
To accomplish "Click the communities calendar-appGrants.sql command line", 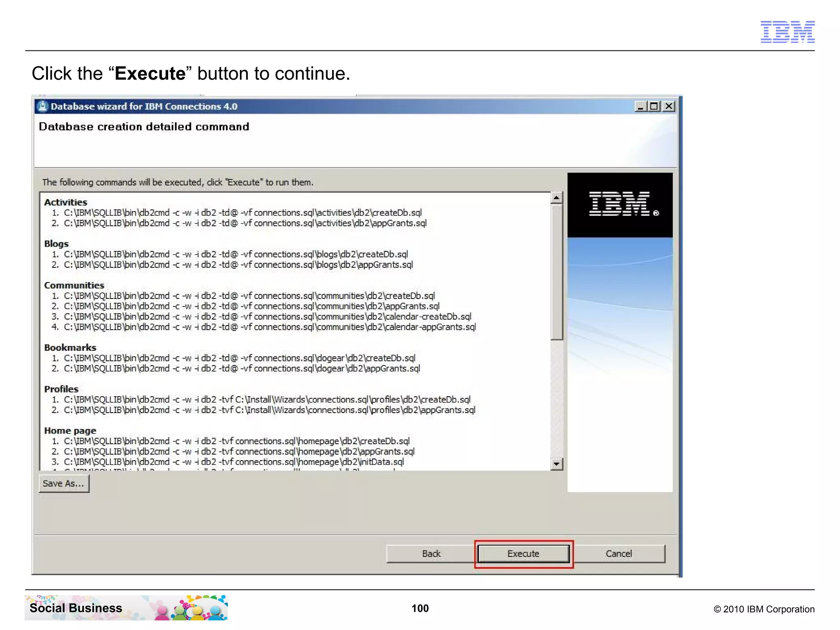I will tap(264, 327).
